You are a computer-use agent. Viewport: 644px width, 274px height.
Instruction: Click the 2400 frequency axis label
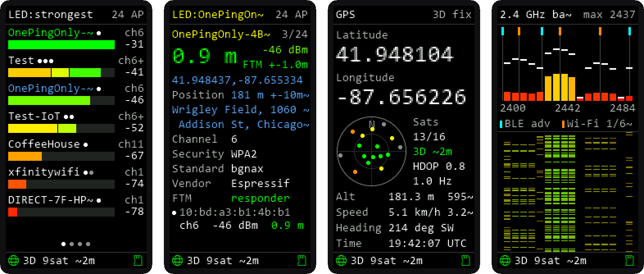coord(513,108)
